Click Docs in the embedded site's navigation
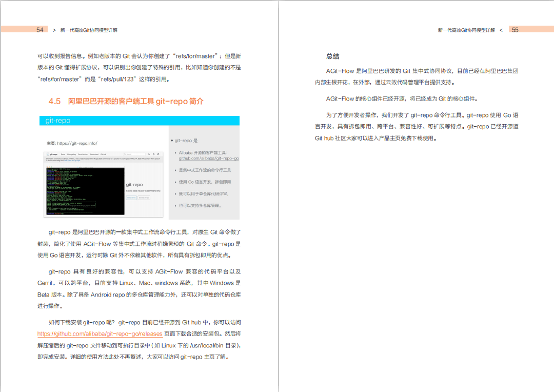The height and width of the screenshot is (392, 554). click(x=63, y=154)
